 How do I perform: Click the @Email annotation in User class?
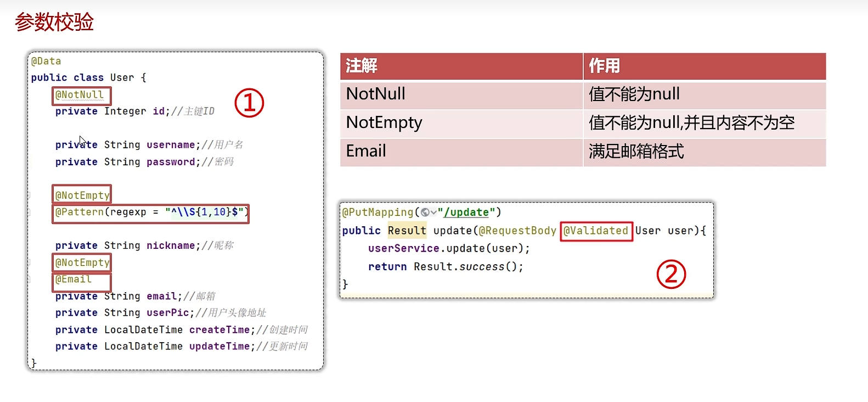coord(74,279)
